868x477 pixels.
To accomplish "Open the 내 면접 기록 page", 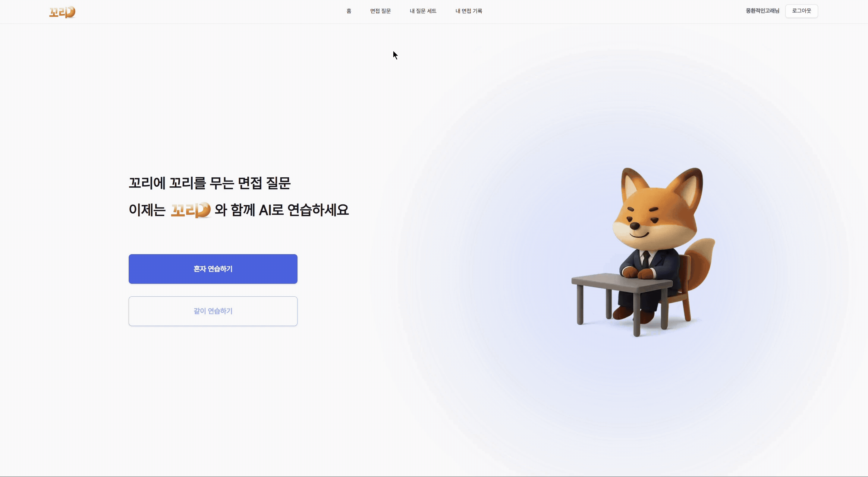I will 469,11.
